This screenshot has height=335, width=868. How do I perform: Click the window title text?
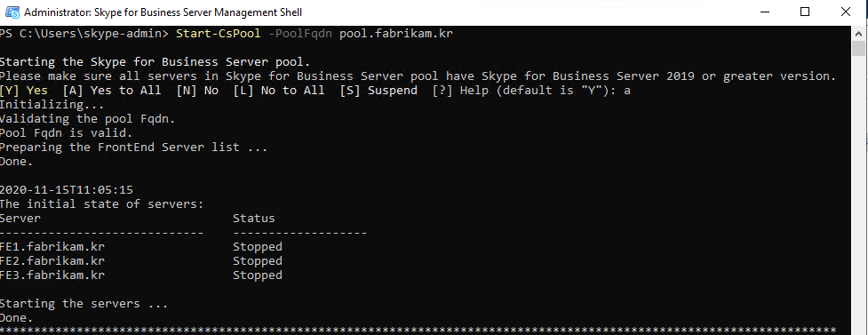pyautogui.click(x=163, y=12)
